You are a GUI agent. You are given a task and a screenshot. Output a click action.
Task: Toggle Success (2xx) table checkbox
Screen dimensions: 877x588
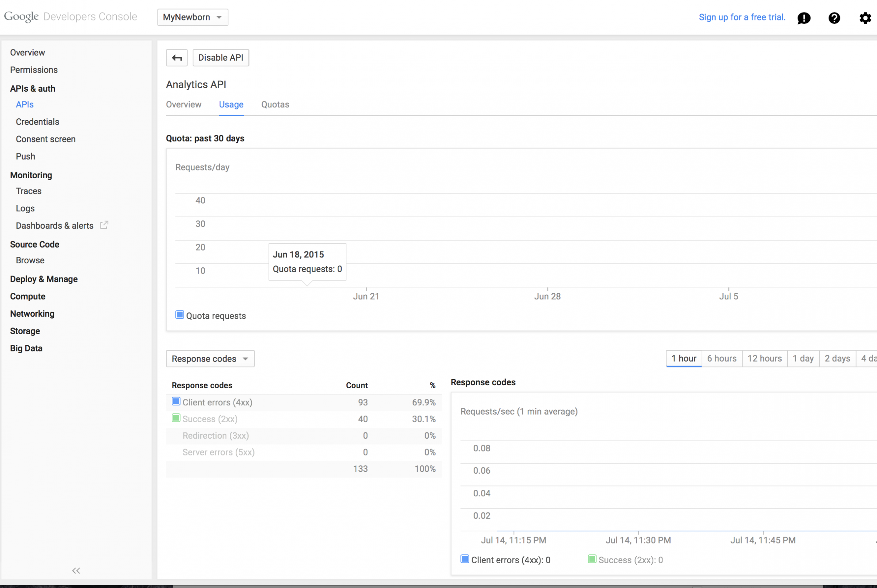pyautogui.click(x=176, y=418)
